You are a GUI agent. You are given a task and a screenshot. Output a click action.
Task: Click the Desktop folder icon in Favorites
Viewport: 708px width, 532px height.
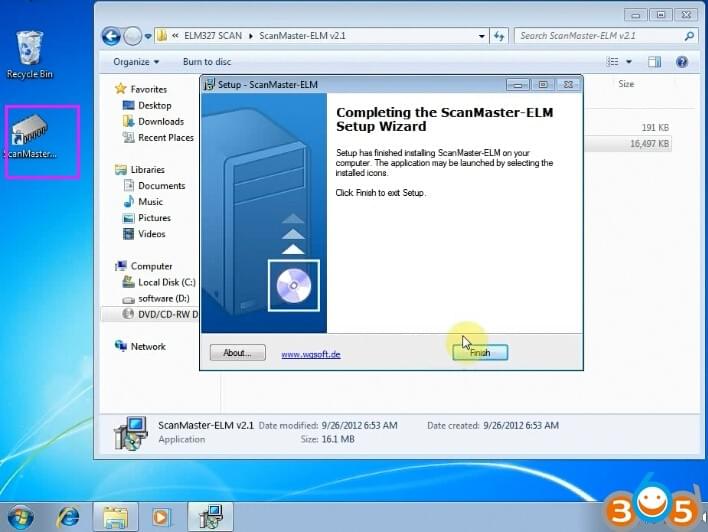click(129, 105)
